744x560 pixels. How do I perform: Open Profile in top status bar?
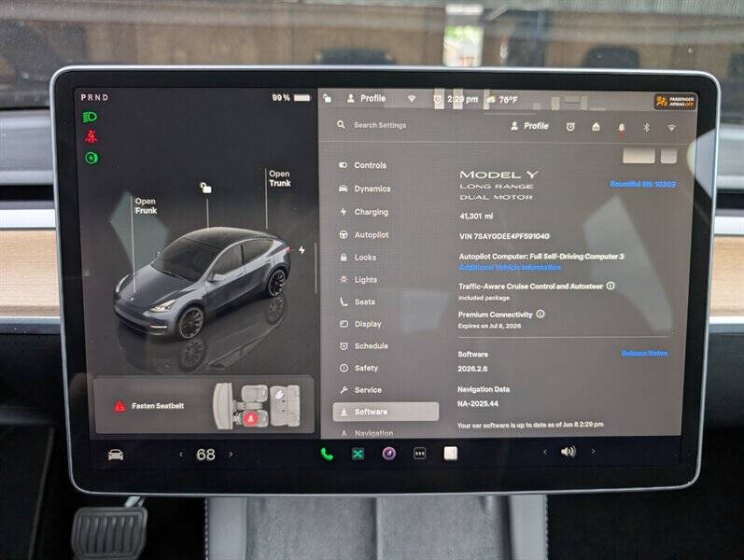click(366, 98)
